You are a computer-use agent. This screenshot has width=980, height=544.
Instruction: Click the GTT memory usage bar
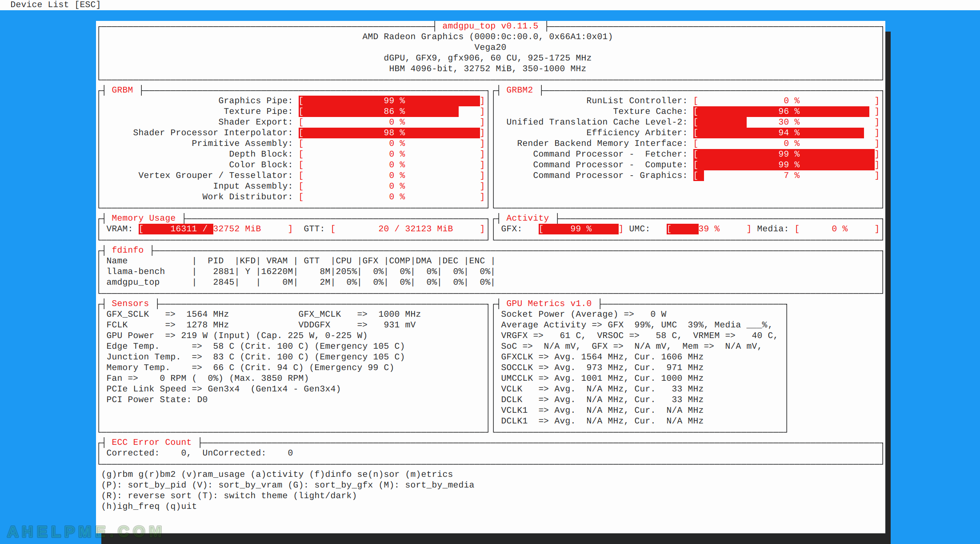pos(408,229)
